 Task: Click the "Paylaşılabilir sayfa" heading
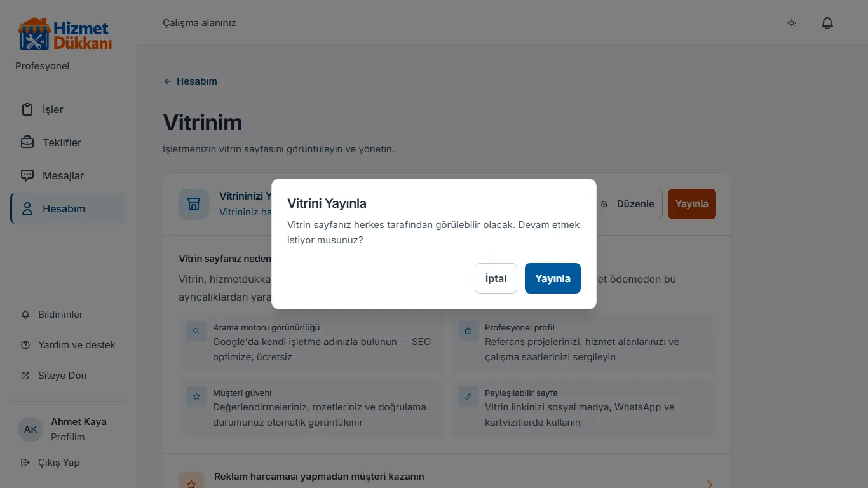521,393
